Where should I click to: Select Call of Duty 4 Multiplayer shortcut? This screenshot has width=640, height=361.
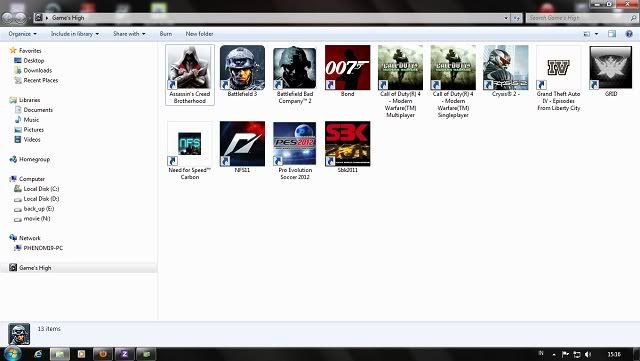(x=400, y=82)
